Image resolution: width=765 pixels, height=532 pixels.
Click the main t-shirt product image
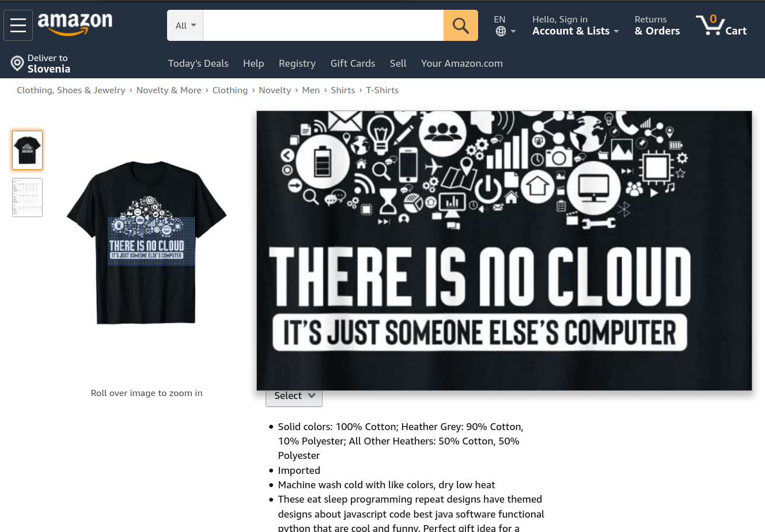[146, 242]
